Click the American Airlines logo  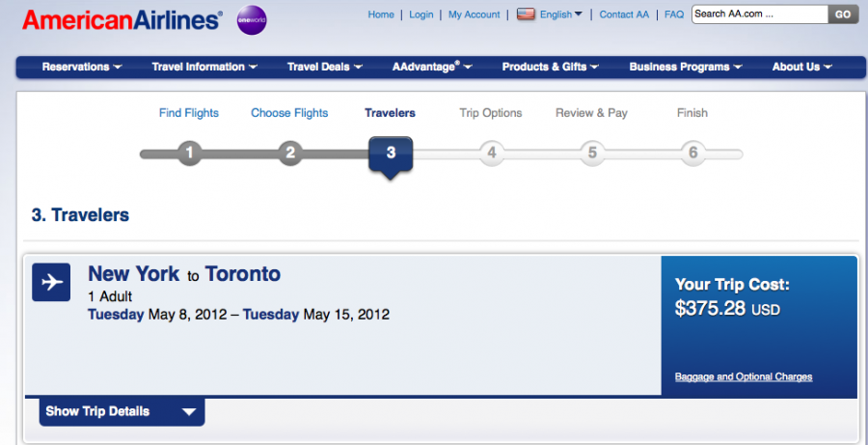tap(122, 20)
